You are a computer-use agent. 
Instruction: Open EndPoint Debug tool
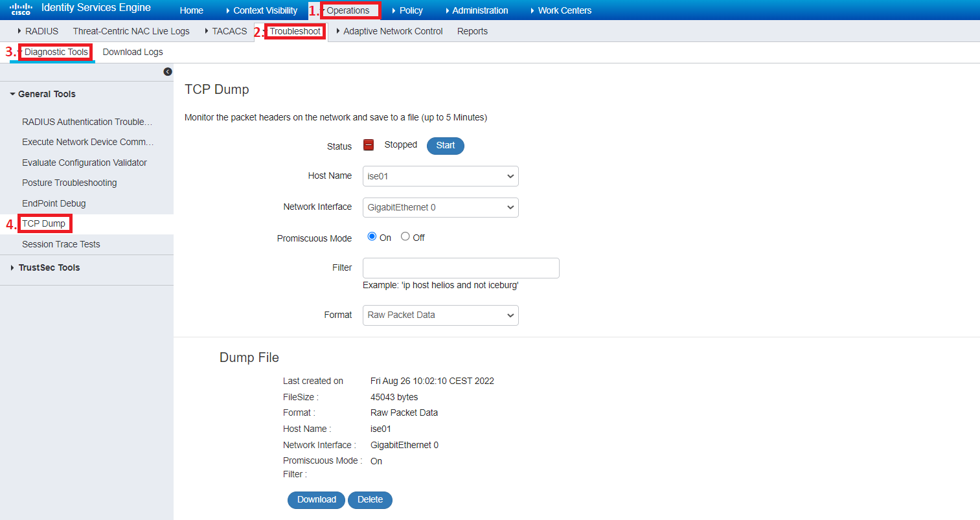(54, 203)
